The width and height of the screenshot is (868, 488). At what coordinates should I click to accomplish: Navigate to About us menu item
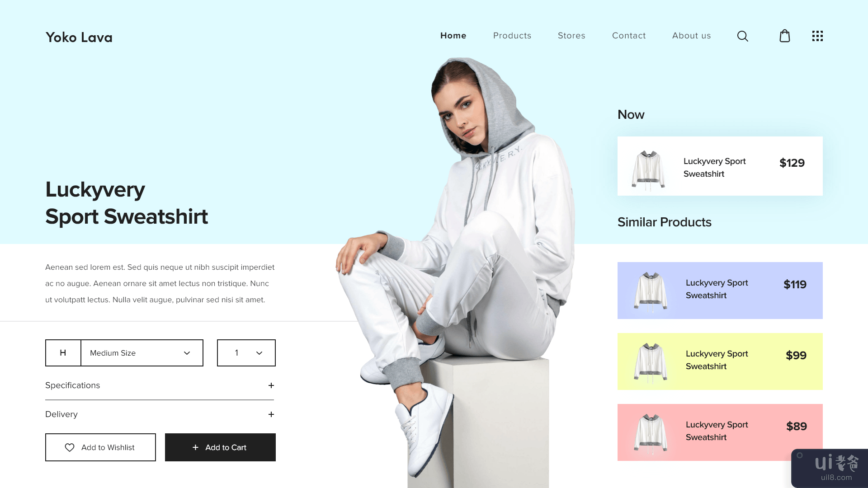tap(692, 36)
